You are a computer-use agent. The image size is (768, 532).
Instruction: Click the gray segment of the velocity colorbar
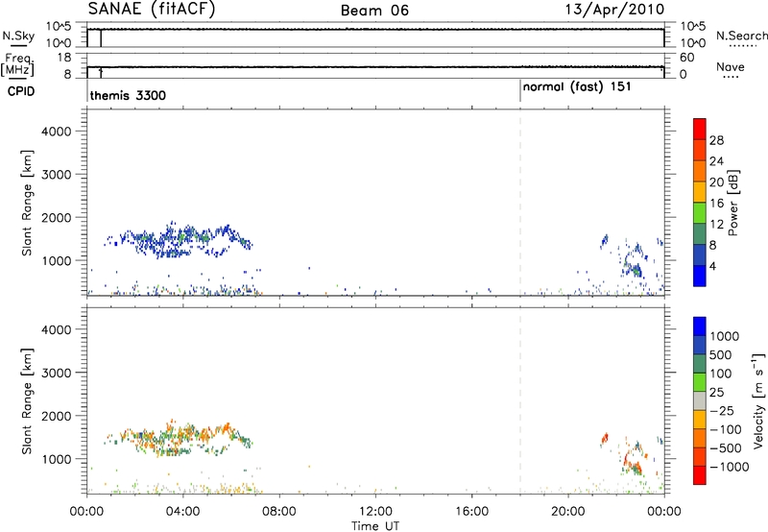(x=700, y=400)
